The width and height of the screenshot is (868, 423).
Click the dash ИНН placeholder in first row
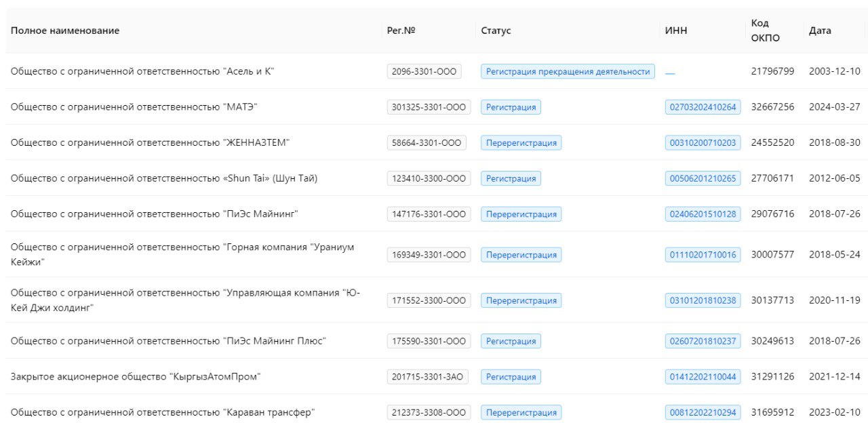(x=670, y=73)
